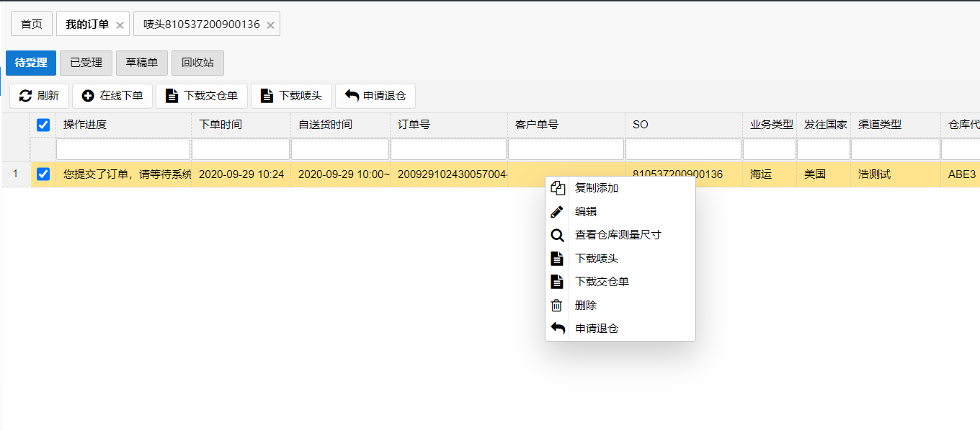Viewport: 980px width, 431px height.
Task: Open the 首页 tab
Action: pos(32,24)
